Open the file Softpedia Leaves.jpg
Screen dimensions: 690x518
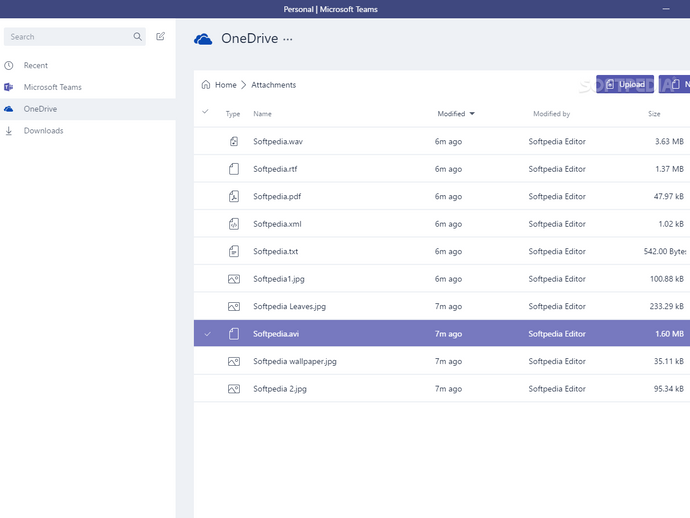(290, 306)
